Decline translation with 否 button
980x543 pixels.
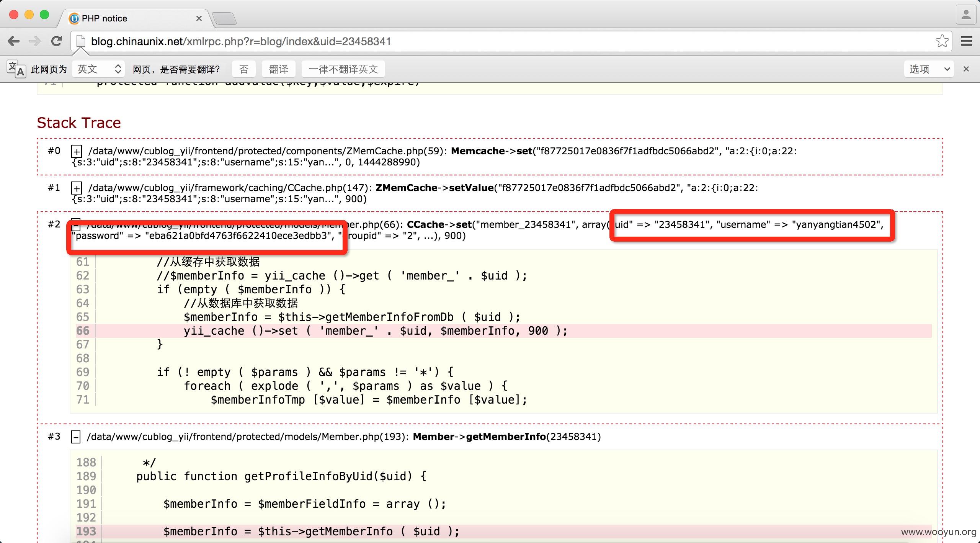tap(244, 69)
